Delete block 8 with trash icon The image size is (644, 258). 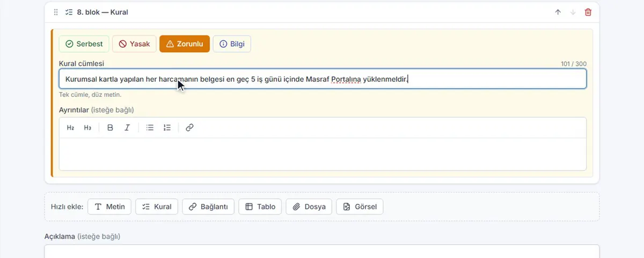tap(588, 12)
